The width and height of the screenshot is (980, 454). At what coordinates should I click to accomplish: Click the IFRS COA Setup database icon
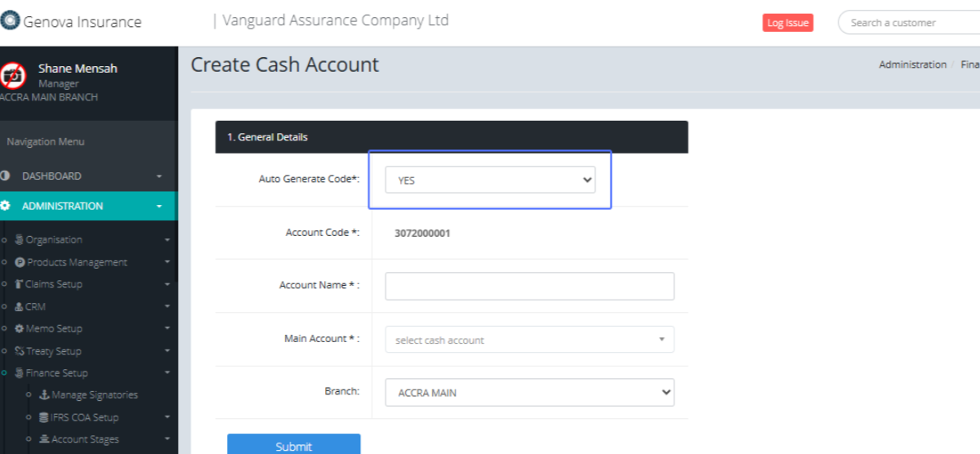point(44,417)
